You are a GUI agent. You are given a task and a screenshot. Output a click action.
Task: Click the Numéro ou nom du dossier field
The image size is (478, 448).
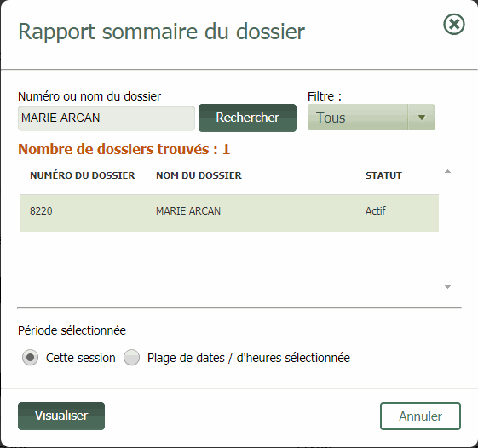point(107,118)
